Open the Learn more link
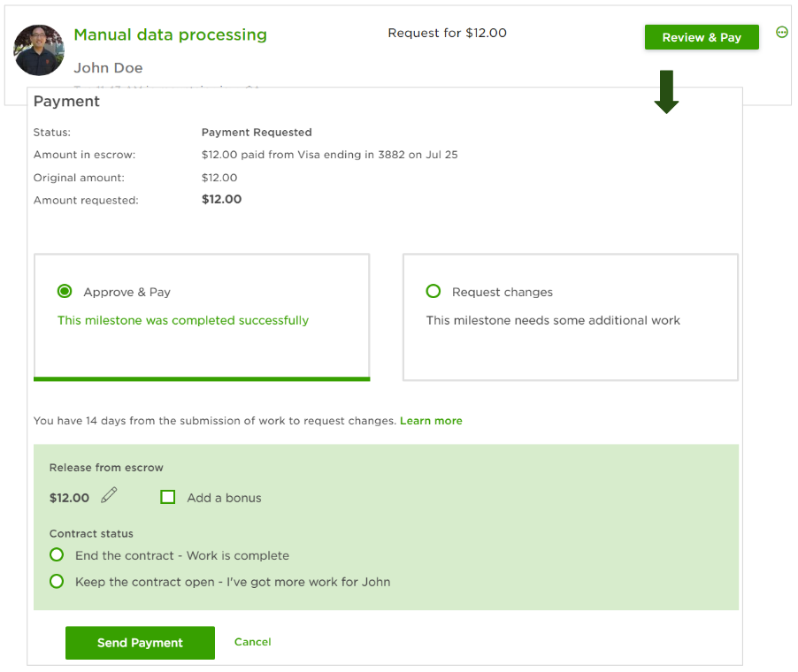 point(431,421)
